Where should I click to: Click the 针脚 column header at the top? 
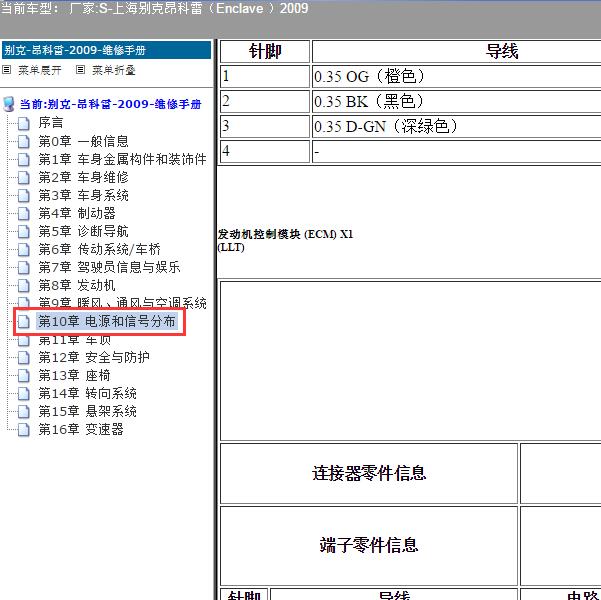pos(265,51)
